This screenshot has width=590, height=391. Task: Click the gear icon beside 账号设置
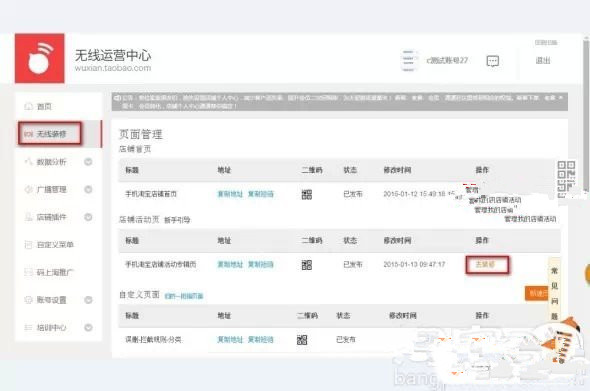coord(29,300)
